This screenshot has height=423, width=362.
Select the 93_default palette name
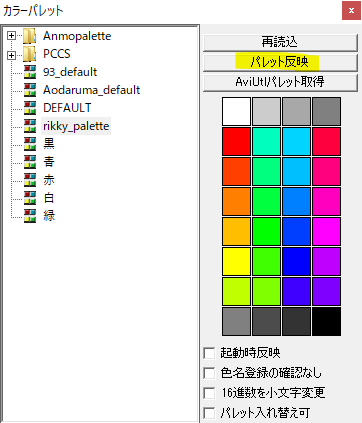(x=70, y=72)
